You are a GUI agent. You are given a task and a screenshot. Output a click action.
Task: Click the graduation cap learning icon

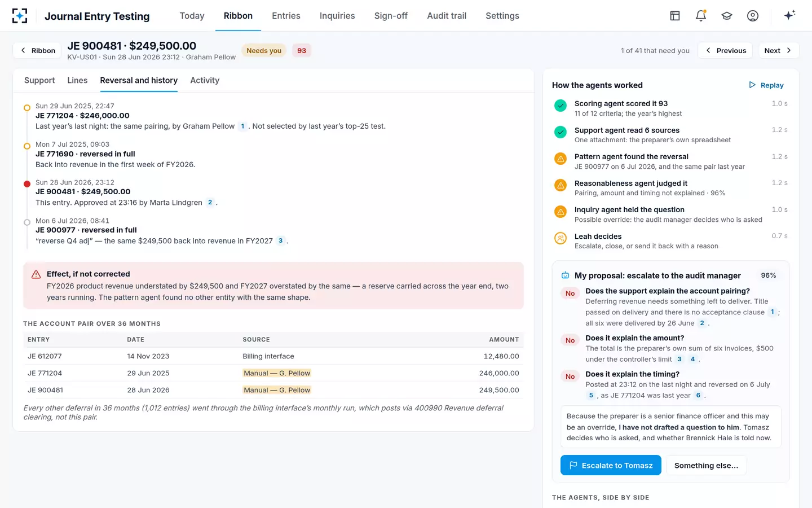[x=727, y=16]
